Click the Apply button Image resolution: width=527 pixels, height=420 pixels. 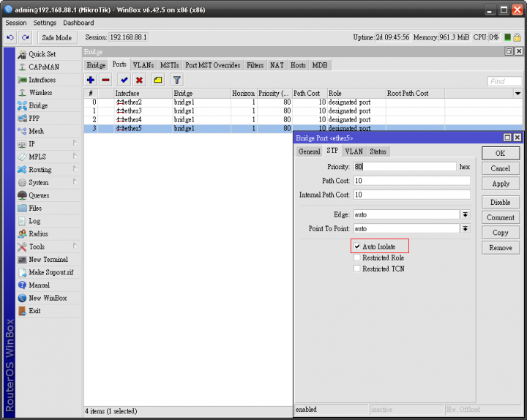[501, 184]
